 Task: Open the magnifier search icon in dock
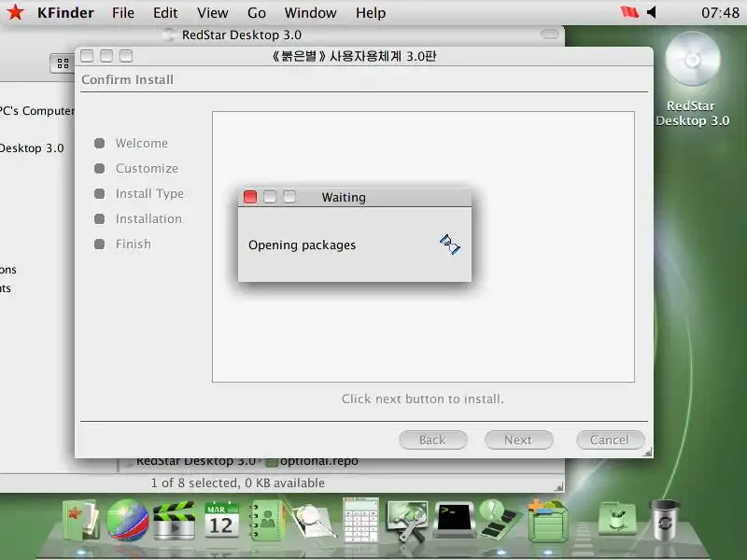[314, 522]
